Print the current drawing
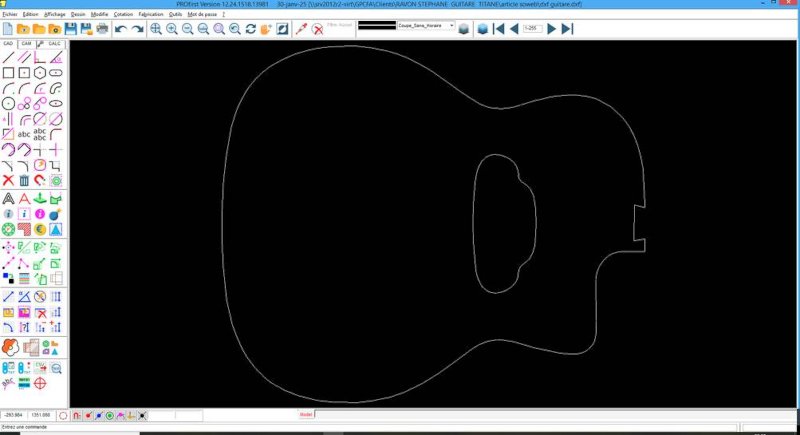This screenshot has width=800, height=435. [x=102, y=29]
